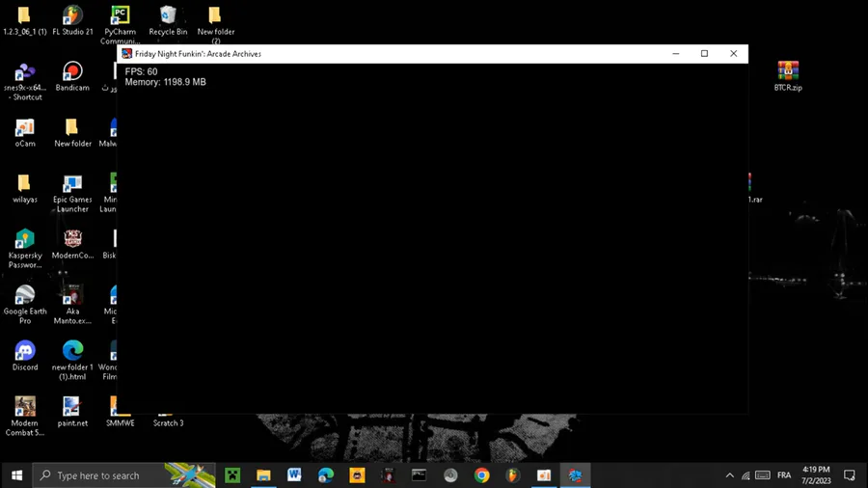
Task: Select the New folder (2) desktop folder
Action: coord(215,25)
